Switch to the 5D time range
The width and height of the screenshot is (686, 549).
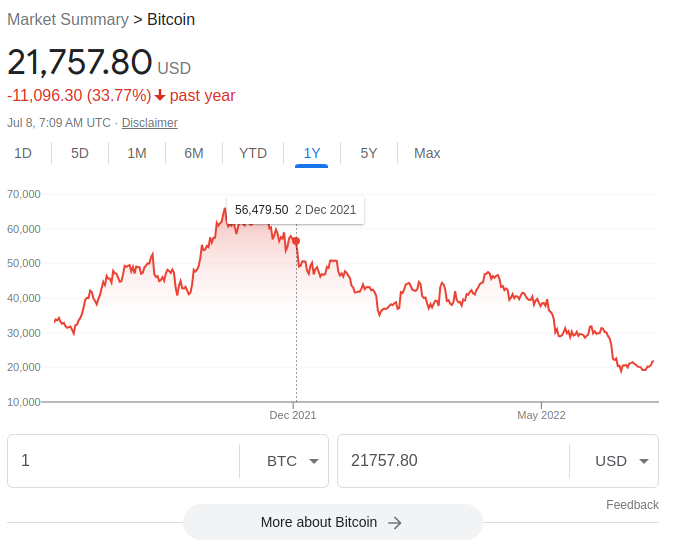80,153
